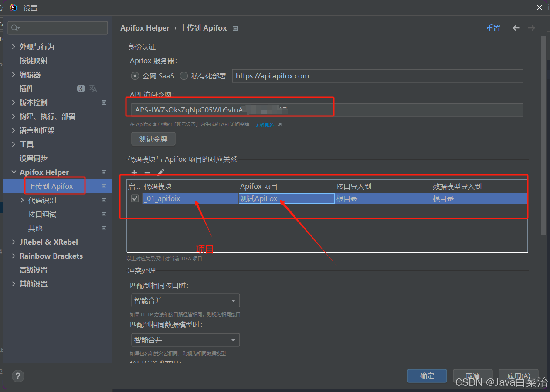Open the 了解更多 link
The height and width of the screenshot is (392, 550).
pyautogui.click(x=265, y=125)
